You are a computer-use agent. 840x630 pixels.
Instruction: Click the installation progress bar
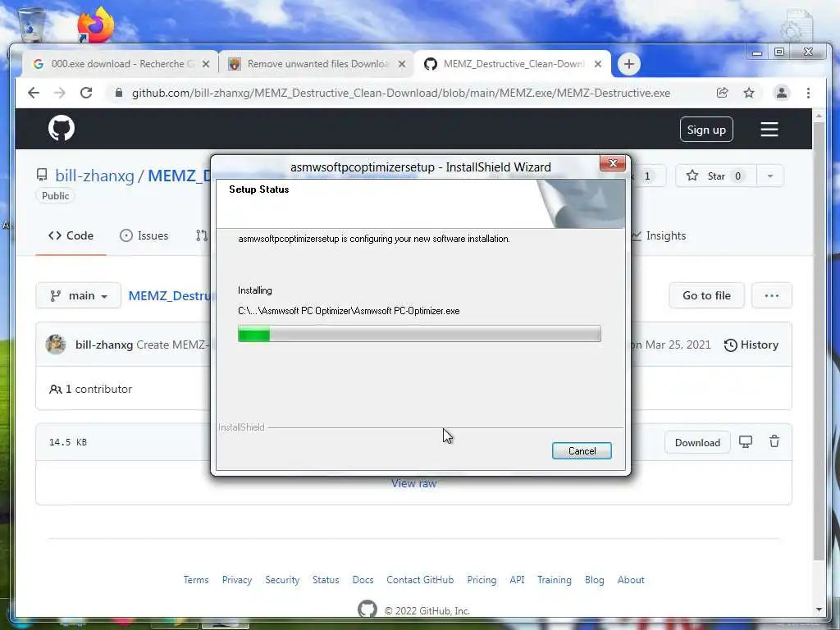(x=419, y=334)
